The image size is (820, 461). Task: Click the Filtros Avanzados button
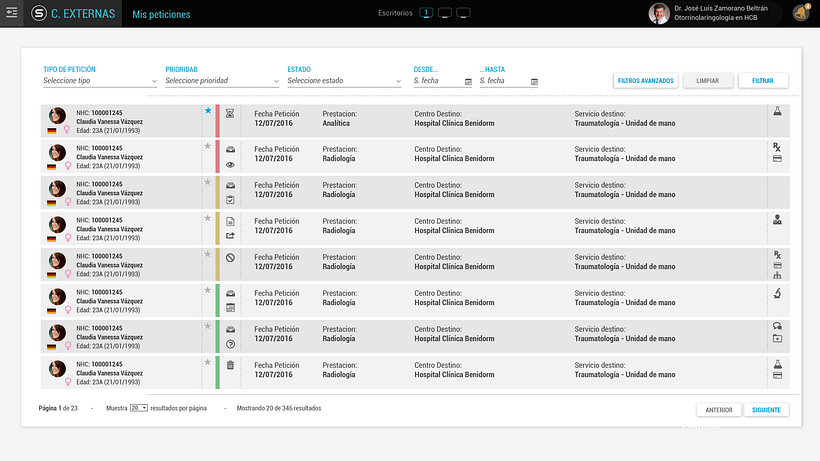pos(646,80)
